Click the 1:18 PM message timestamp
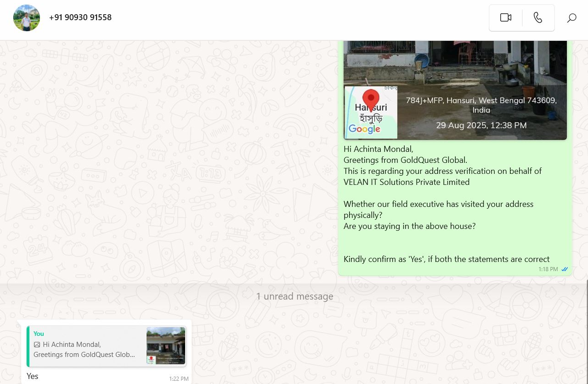 coord(548,269)
